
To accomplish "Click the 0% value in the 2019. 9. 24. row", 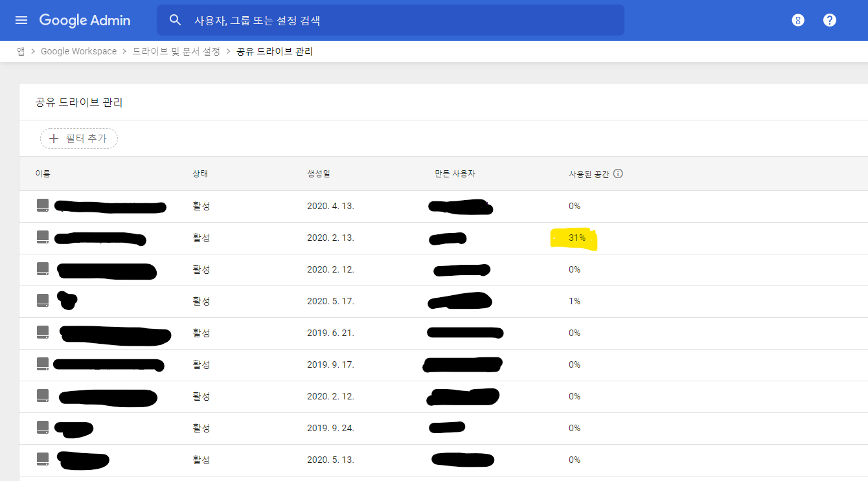I will coord(575,428).
